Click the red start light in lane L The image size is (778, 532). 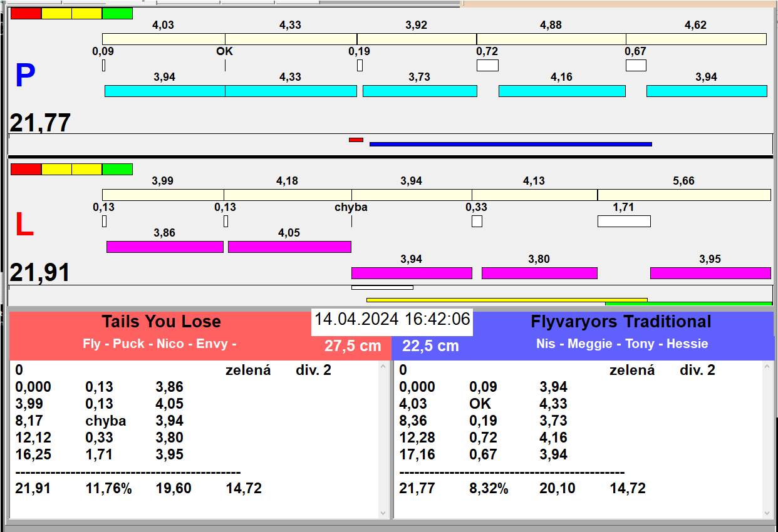[x=26, y=169]
